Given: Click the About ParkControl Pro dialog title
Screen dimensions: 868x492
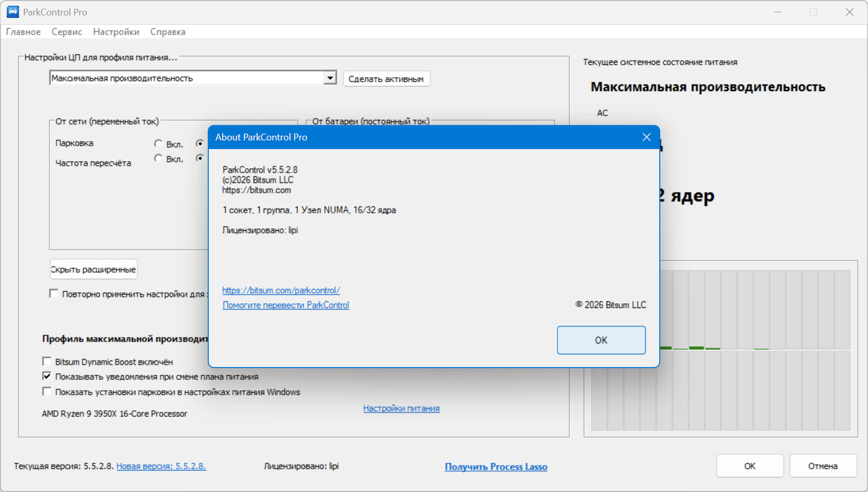Looking at the screenshot, I should [x=261, y=137].
